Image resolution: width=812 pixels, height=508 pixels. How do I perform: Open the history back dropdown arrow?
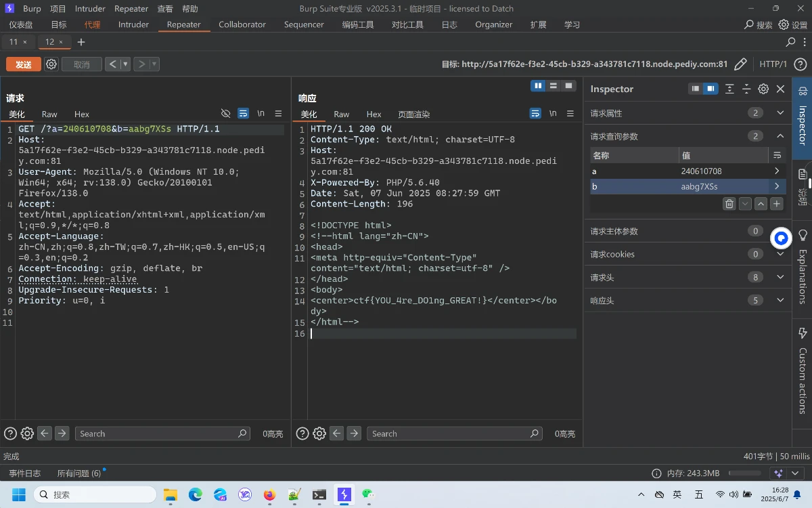click(x=125, y=64)
